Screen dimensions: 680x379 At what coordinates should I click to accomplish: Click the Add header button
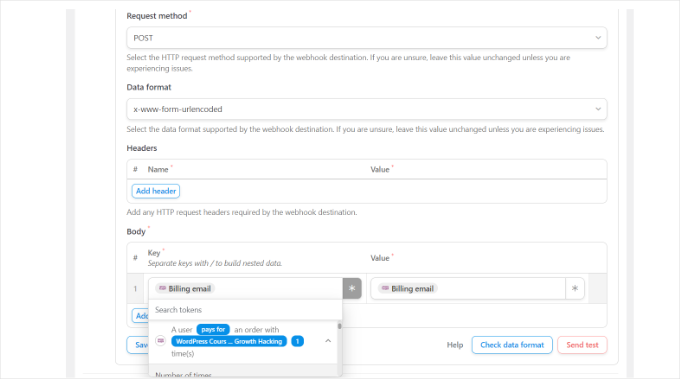(x=156, y=191)
